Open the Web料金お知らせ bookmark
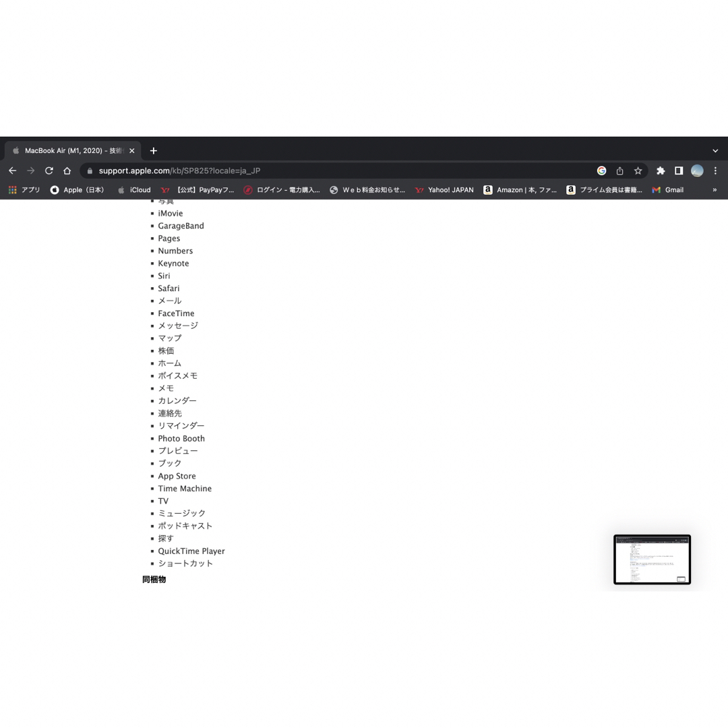The image size is (728, 728). [367, 190]
